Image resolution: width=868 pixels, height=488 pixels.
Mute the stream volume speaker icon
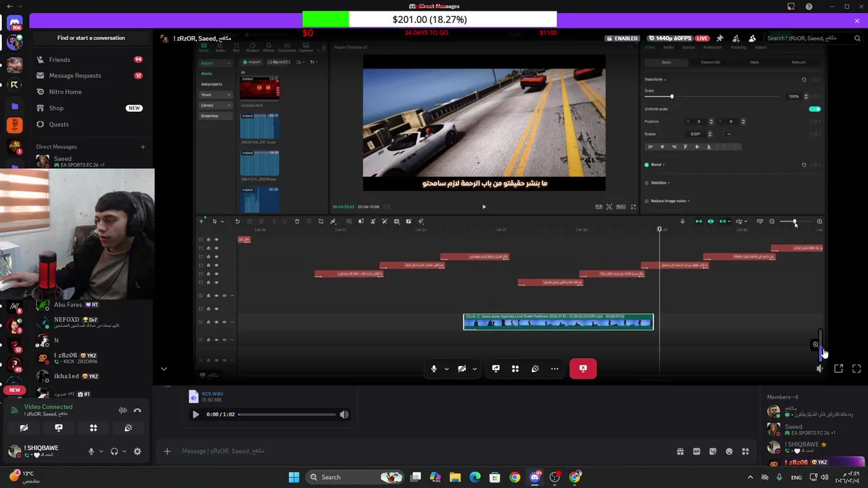click(820, 369)
